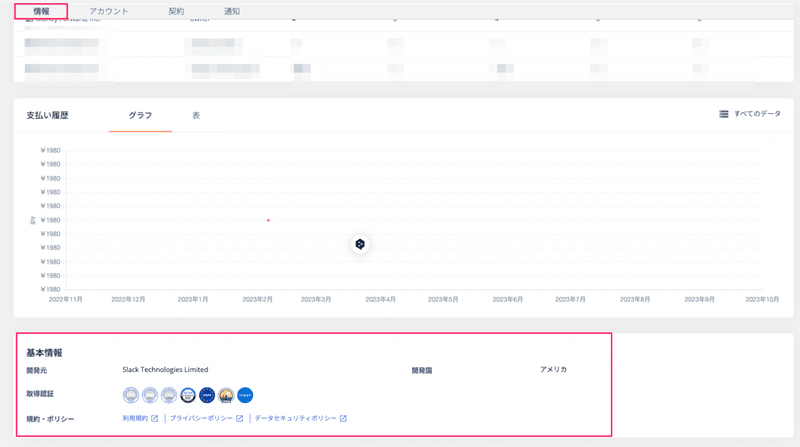Click the red data point on chart

[268, 220]
